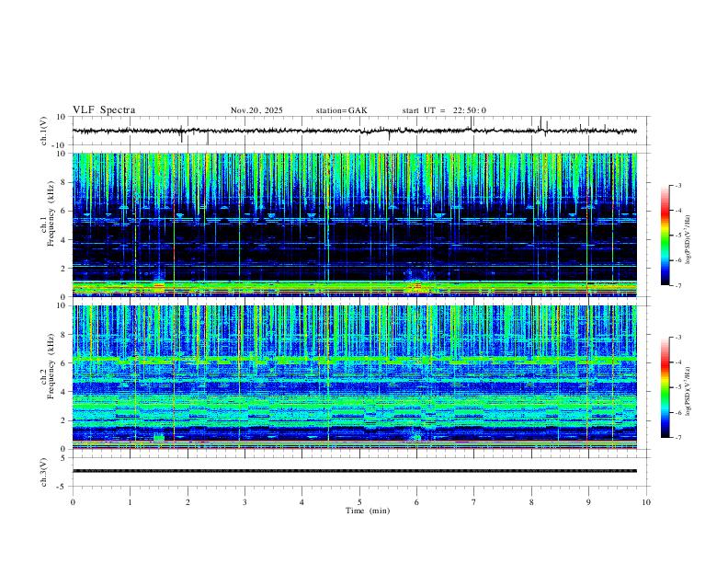Click the ch.1 colorbar "log(PSD)(V²/Hz)" label

click(x=688, y=240)
